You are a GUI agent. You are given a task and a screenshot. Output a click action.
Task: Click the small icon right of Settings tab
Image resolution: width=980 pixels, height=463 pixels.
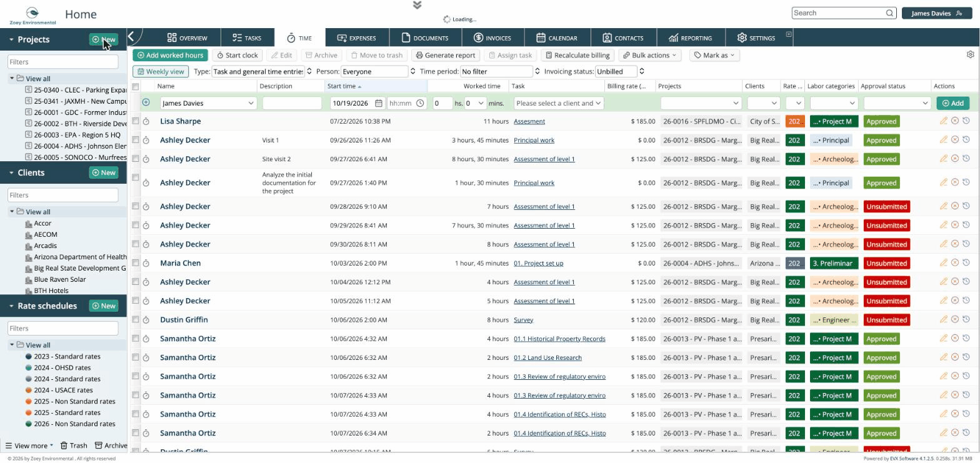pyautogui.click(x=789, y=34)
